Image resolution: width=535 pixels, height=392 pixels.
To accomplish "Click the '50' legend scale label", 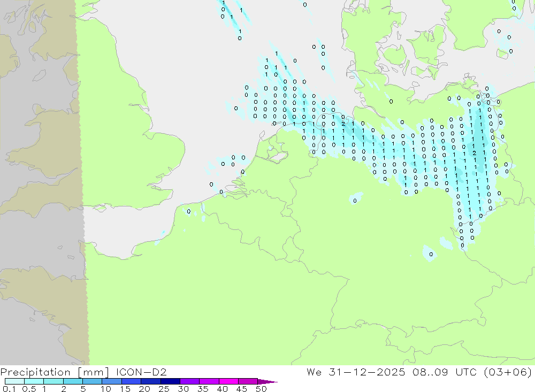I will tap(261, 389).
